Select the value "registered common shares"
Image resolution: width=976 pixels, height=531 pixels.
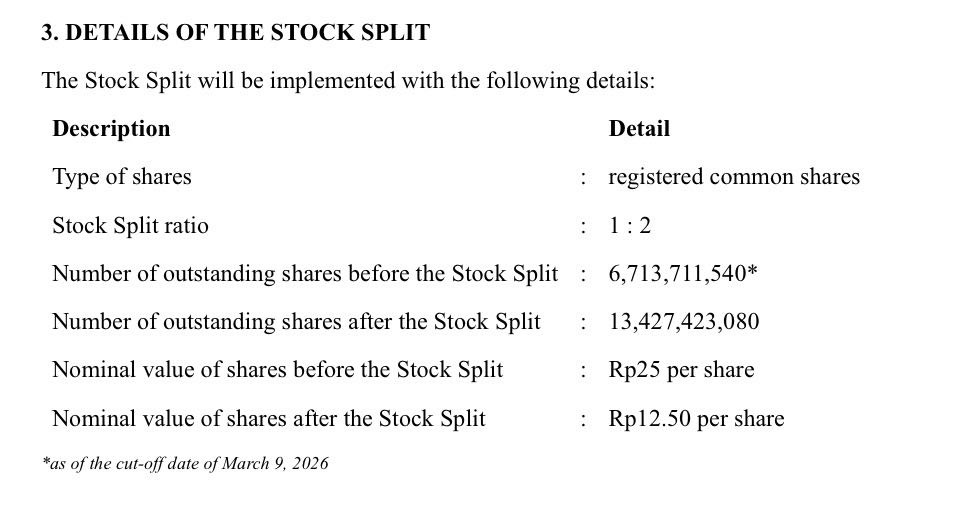point(733,177)
